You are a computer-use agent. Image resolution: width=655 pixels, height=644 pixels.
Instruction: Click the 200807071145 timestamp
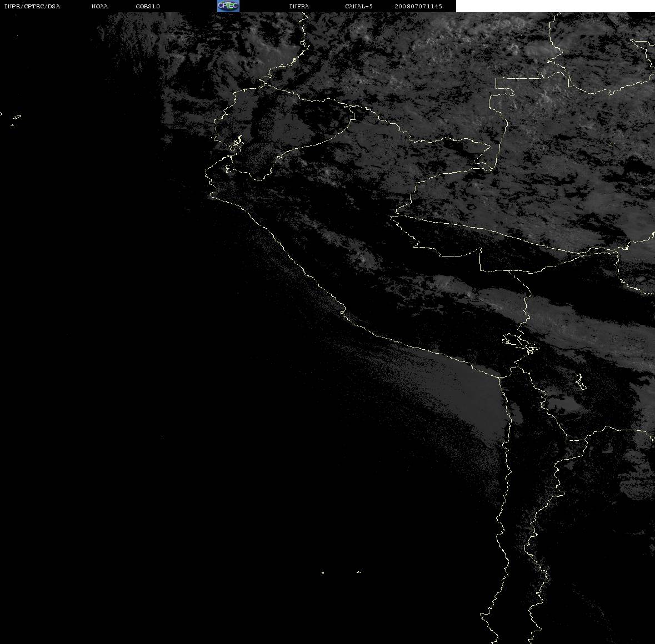pyautogui.click(x=418, y=6)
